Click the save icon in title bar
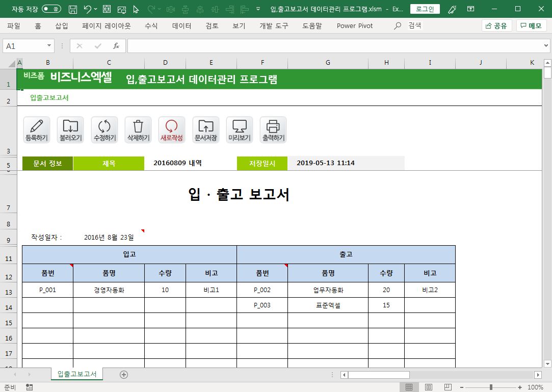552x392 pixels. 73,9
